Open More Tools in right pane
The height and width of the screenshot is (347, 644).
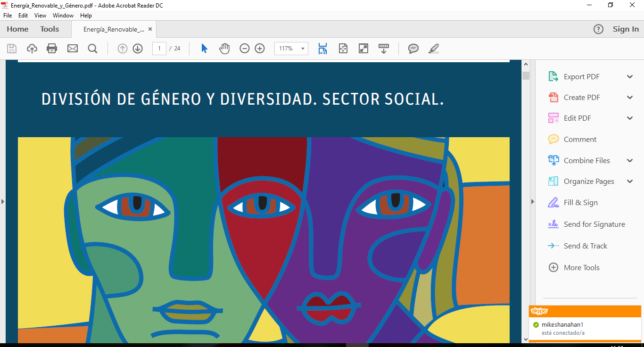(581, 267)
